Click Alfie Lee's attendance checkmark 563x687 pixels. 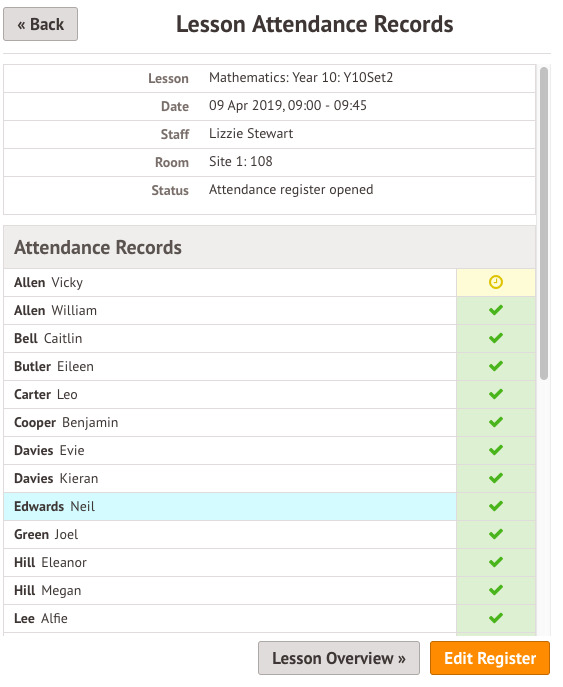pos(496,618)
